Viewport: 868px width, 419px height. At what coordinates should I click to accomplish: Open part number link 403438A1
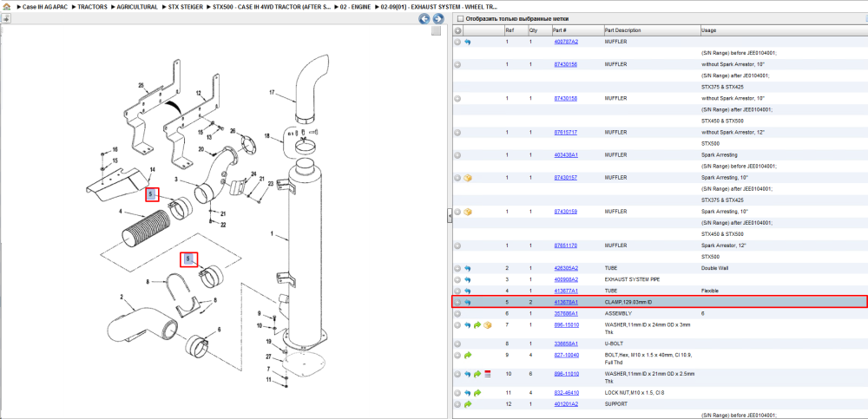tap(566, 155)
